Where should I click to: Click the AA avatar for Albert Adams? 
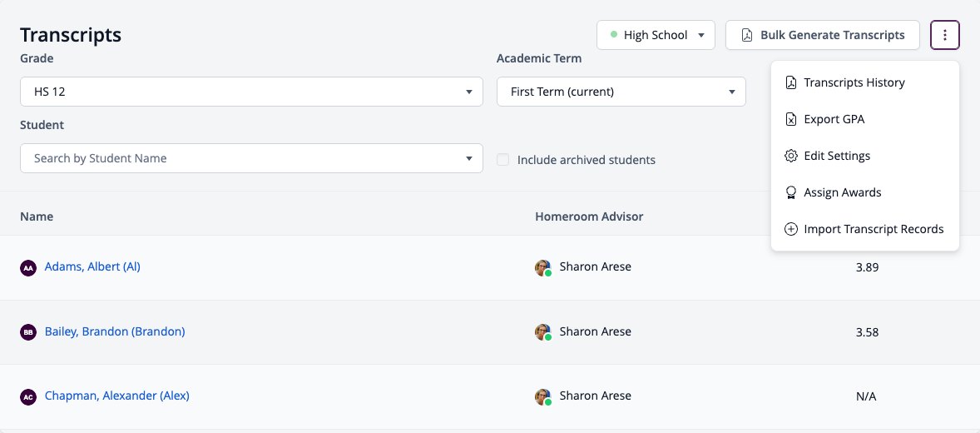tap(28, 268)
